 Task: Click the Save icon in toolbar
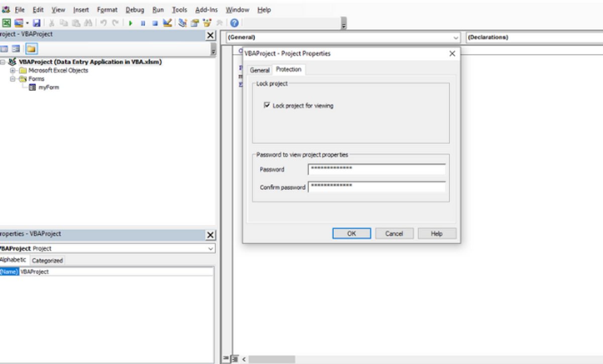pos(36,23)
